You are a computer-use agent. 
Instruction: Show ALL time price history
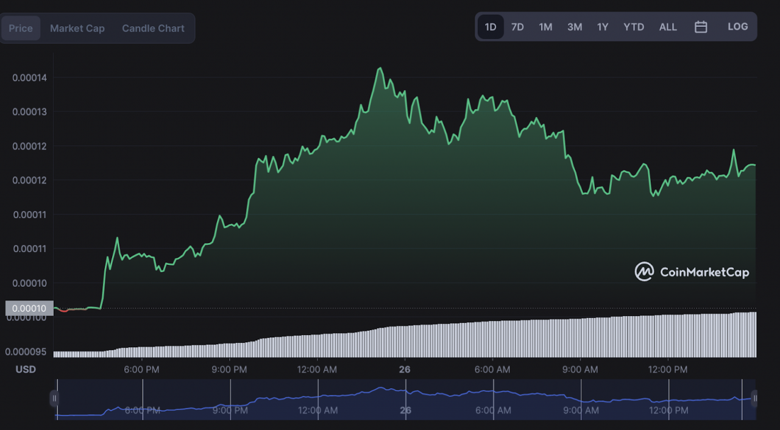click(667, 27)
